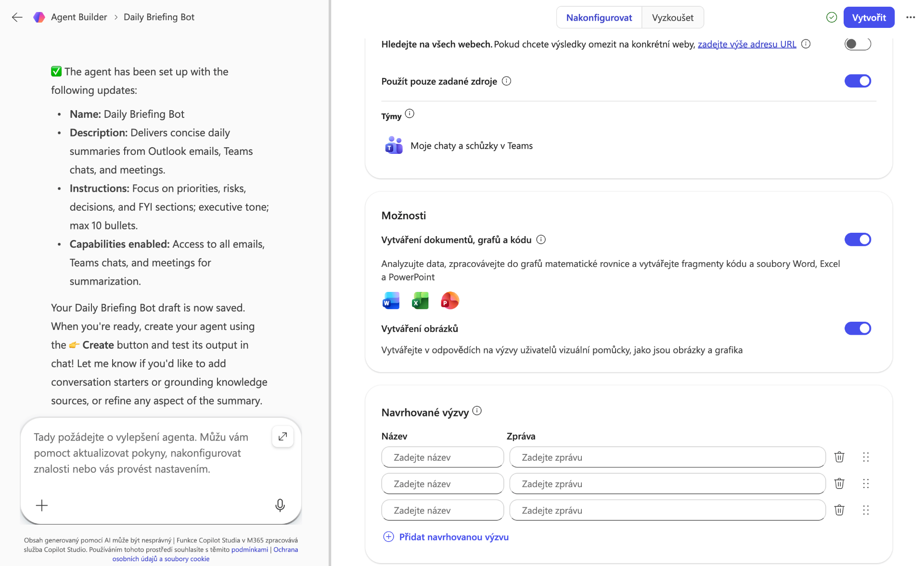Image resolution: width=924 pixels, height=566 pixels.
Task: Show info for Vytváření dokumentů, grafů a kódu
Action: [x=541, y=239]
